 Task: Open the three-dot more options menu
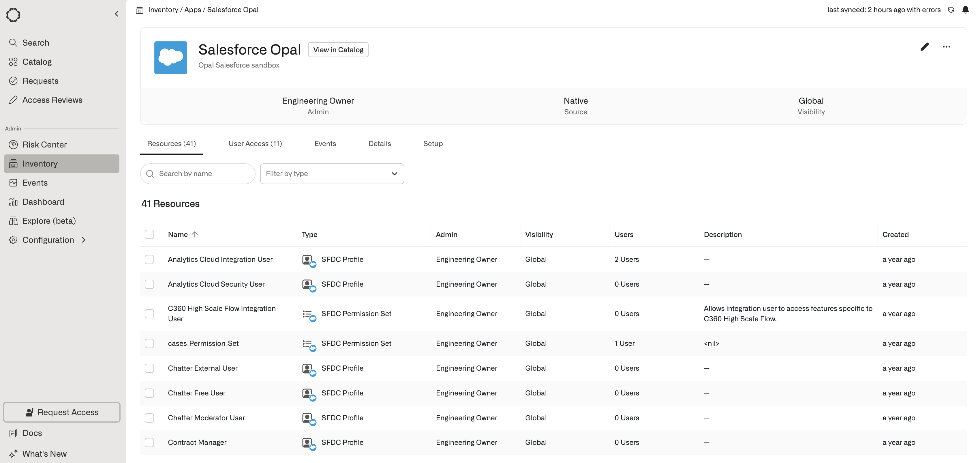946,47
